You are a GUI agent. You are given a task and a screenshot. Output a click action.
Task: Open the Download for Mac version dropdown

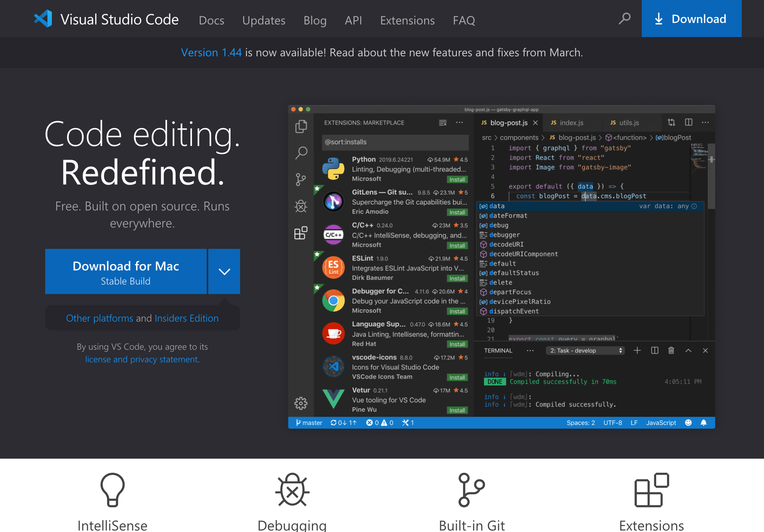224,271
